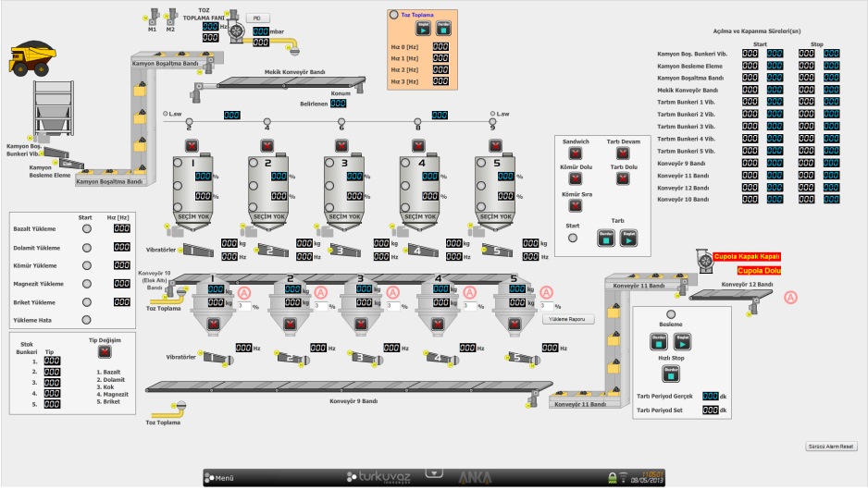Click the Tartı Periyod Set value field

pyautogui.click(x=710, y=410)
